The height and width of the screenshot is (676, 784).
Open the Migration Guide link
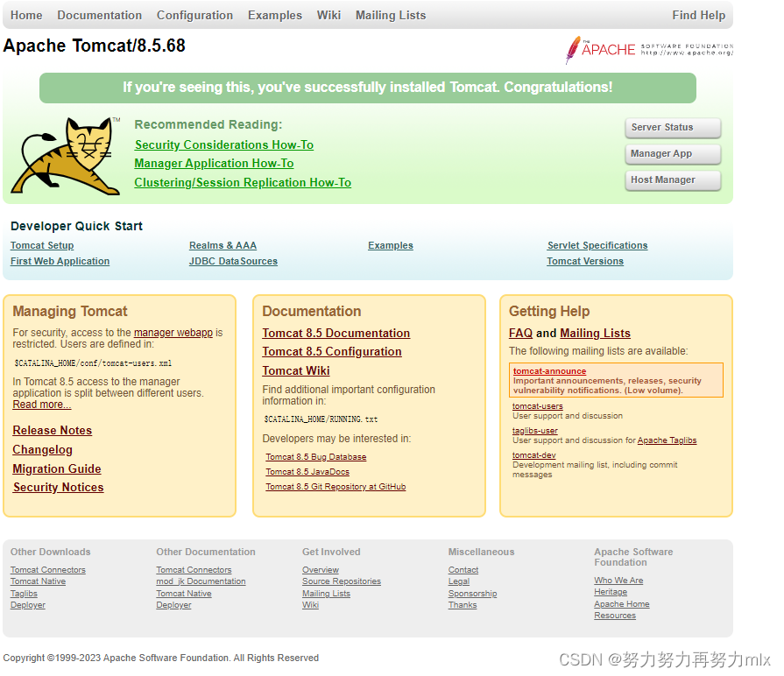[x=57, y=468]
